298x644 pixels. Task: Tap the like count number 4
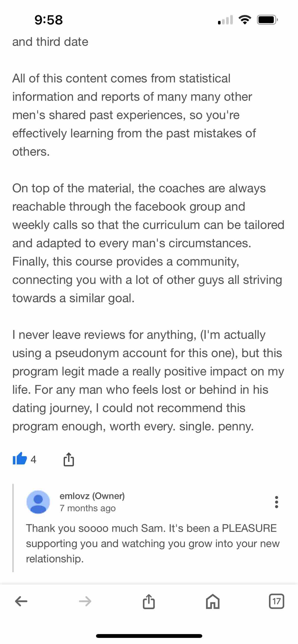tap(33, 460)
